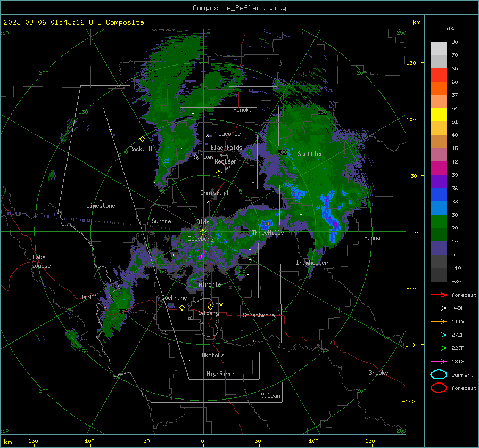Click the 20 dBZ green color swatch
This screenshot has height=448, width=479.
click(439, 234)
